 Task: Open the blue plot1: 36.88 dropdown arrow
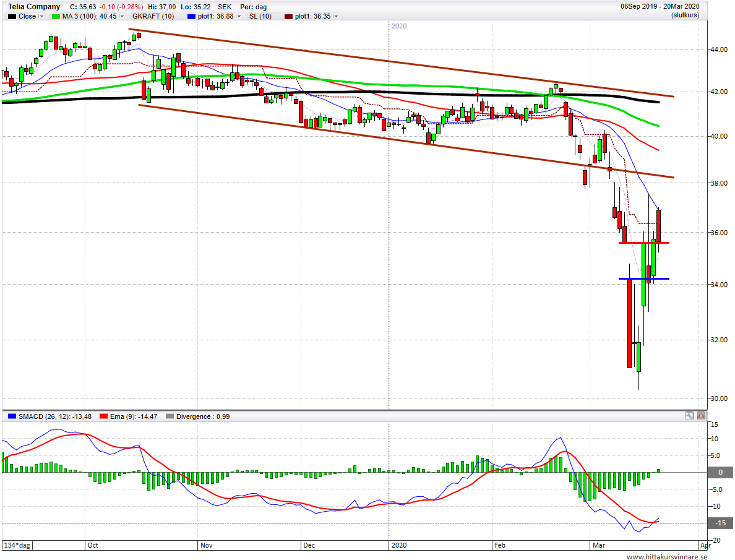click(239, 17)
